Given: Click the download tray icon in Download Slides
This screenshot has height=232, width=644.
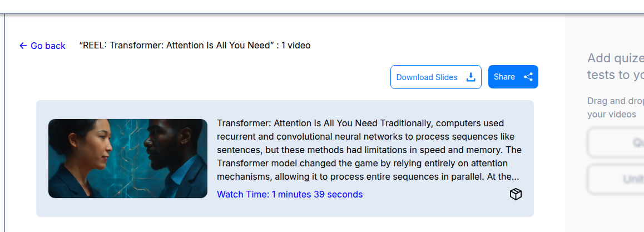Looking at the screenshot, I should 470,77.
